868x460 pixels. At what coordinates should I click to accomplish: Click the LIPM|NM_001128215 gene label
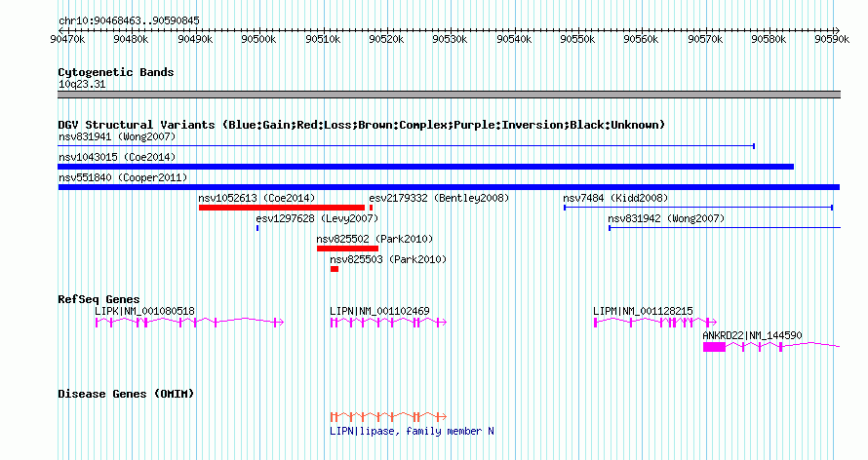tap(643, 311)
